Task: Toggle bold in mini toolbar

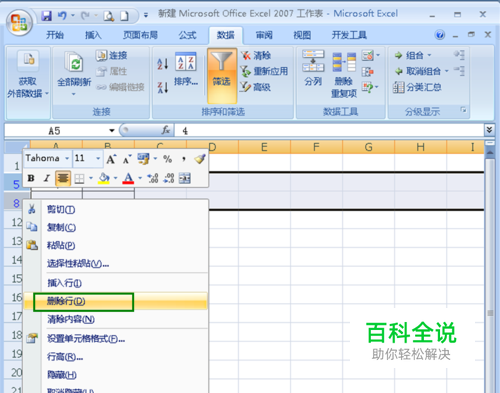Action: (31, 178)
